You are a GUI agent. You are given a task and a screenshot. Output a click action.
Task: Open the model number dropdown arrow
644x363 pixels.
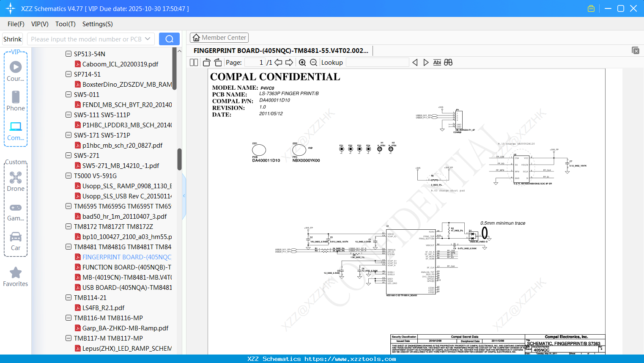click(x=148, y=39)
